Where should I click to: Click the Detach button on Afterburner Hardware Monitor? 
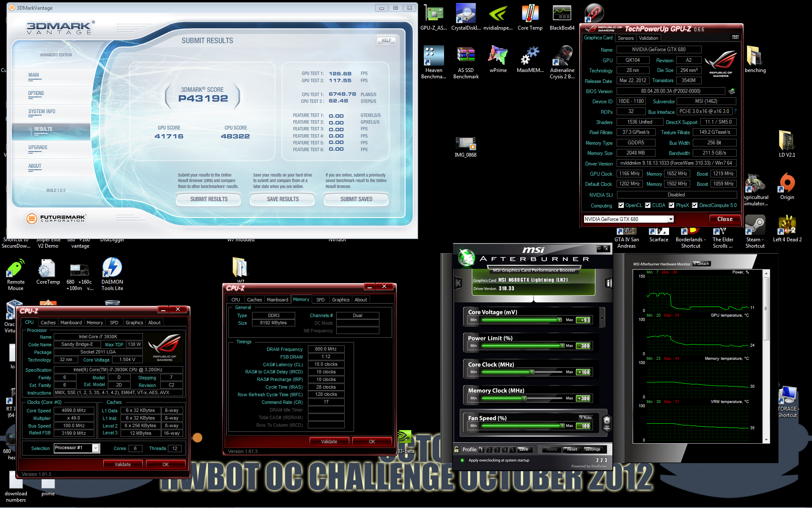701,264
